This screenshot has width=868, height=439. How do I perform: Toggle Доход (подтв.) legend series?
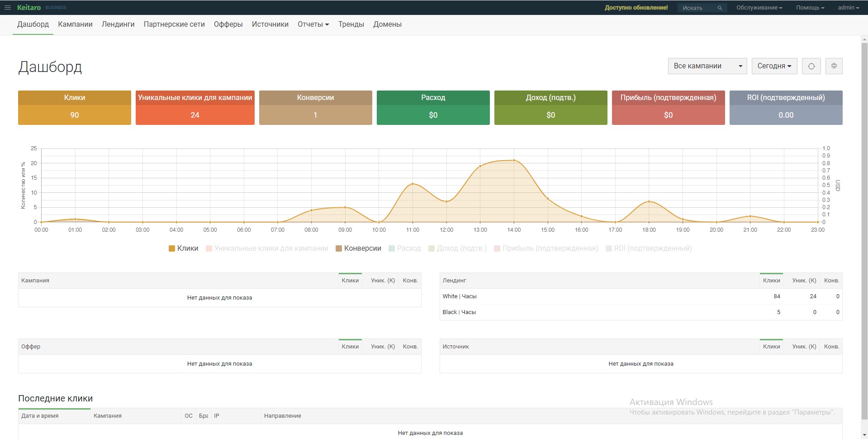pos(457,248)
